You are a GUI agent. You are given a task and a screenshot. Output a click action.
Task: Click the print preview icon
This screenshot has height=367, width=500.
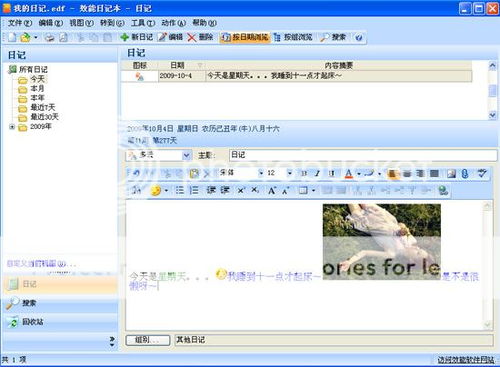[x=64, y=37]
